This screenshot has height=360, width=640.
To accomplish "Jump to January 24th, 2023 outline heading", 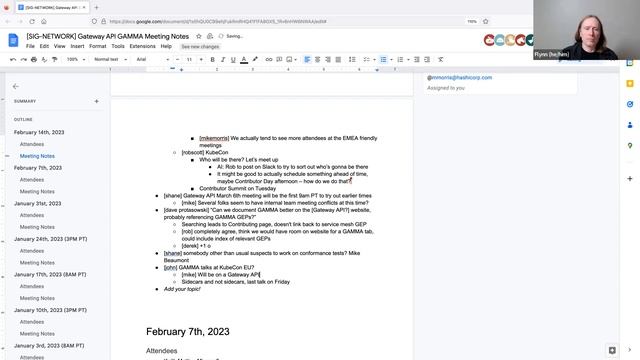I will pos(50,239).
